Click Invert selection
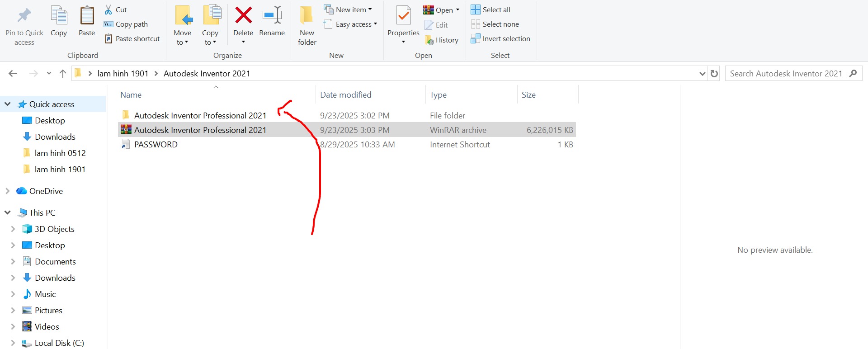Screen dimensions: 868x349 tap(500, 39)
